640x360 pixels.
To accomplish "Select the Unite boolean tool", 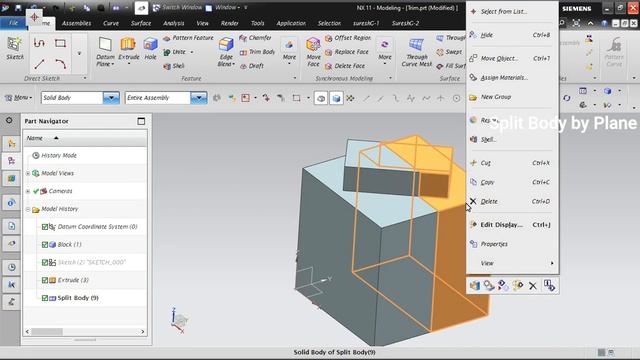I will 175,52.
